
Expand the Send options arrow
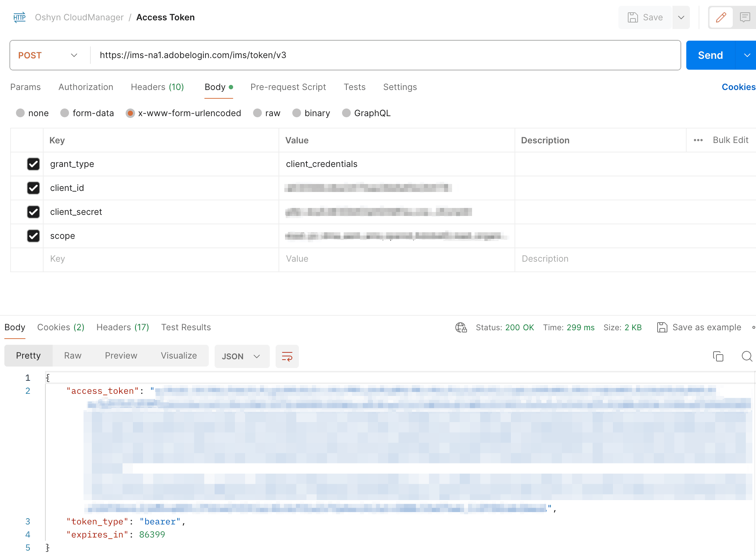pyautogui.click(x=747, y=55)
